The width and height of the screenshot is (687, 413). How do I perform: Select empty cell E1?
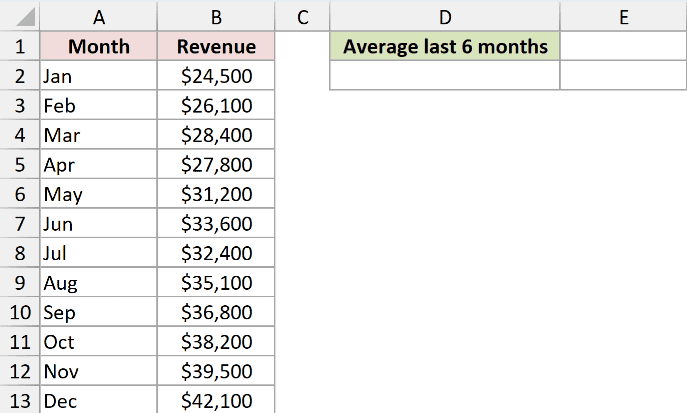tap(623, 46)
